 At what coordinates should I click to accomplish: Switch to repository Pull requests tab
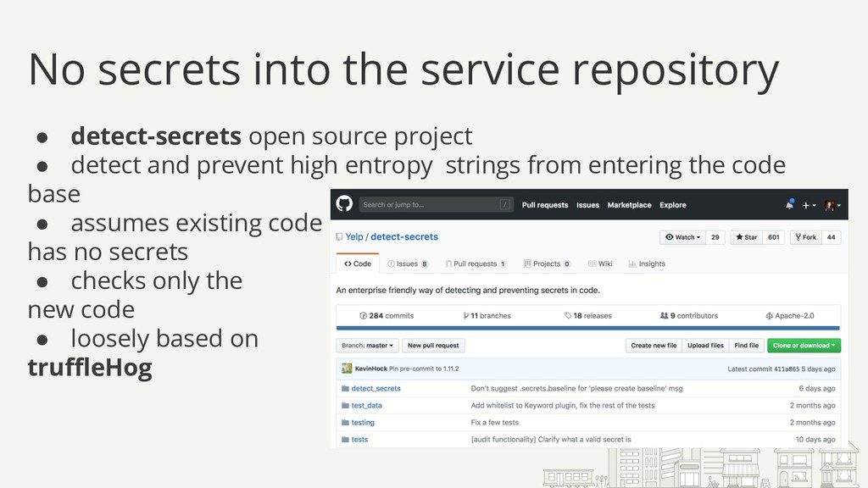(476, 264)
